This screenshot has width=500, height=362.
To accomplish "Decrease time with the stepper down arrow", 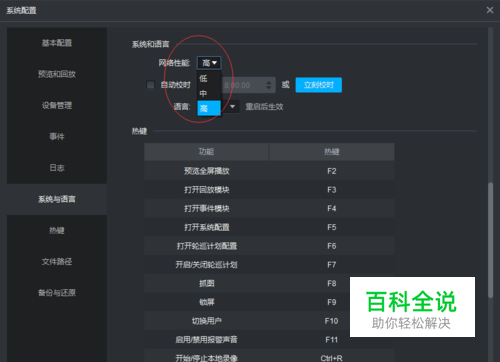I will 269,88.
